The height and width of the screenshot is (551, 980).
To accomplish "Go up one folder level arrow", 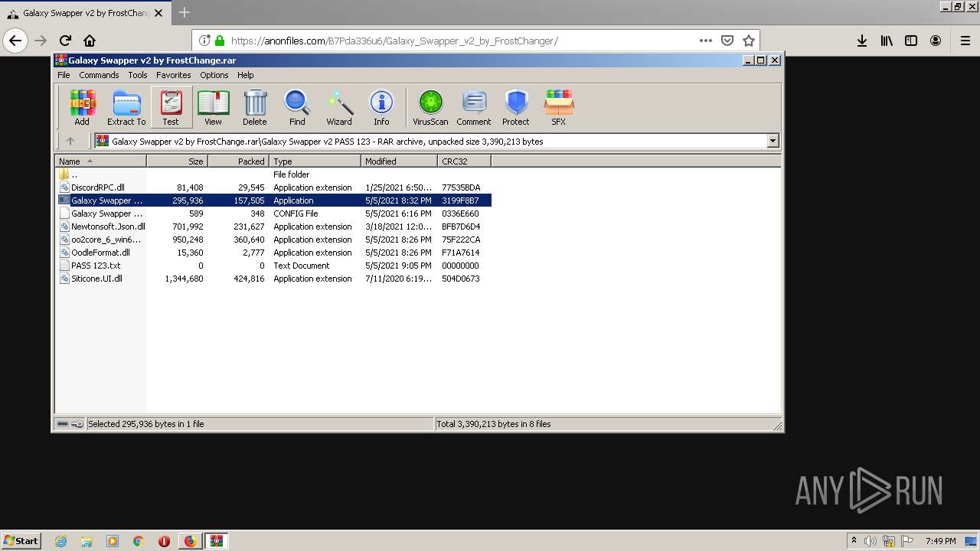I will pyautogui.click(x=70, y=141).
